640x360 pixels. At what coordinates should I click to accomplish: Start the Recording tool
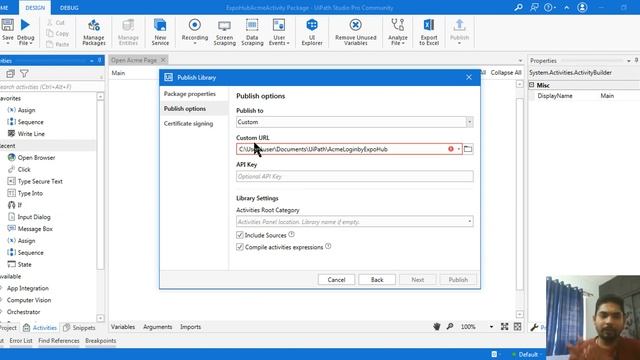[x=195, y=32]
